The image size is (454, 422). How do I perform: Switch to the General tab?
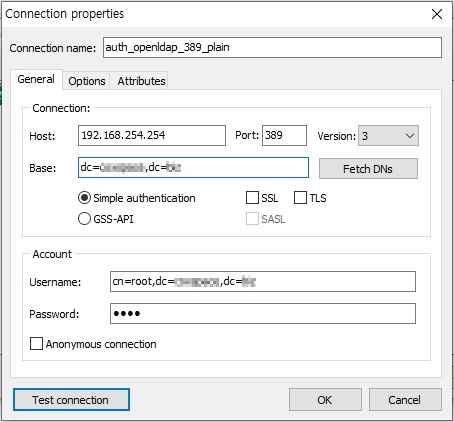(36, 80)
